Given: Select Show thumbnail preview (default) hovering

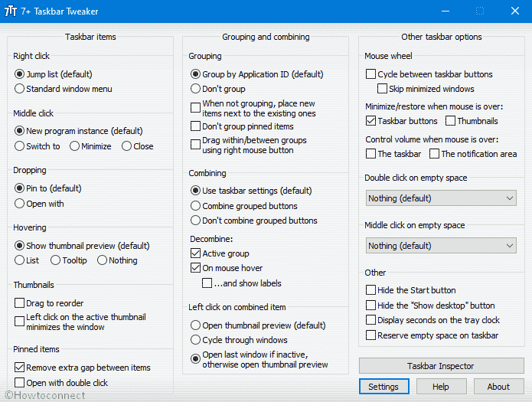Looking at the screenshot, I should (20, 246).
